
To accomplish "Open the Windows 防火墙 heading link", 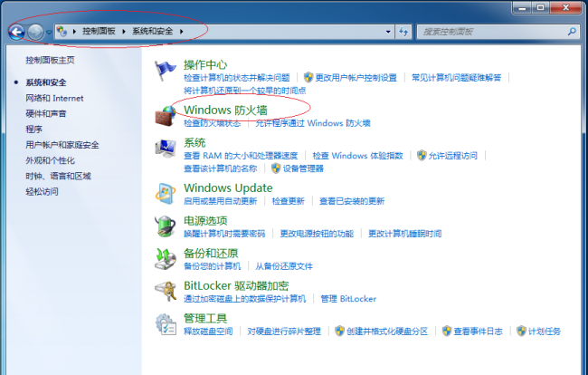I will click(225, 110).
